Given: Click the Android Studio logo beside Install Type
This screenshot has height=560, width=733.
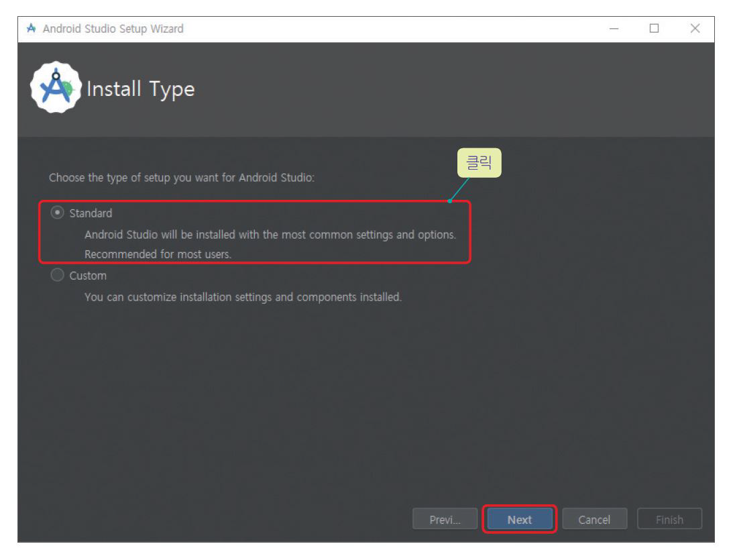Looking at the screenshot, I should click(x=56, y=87).
